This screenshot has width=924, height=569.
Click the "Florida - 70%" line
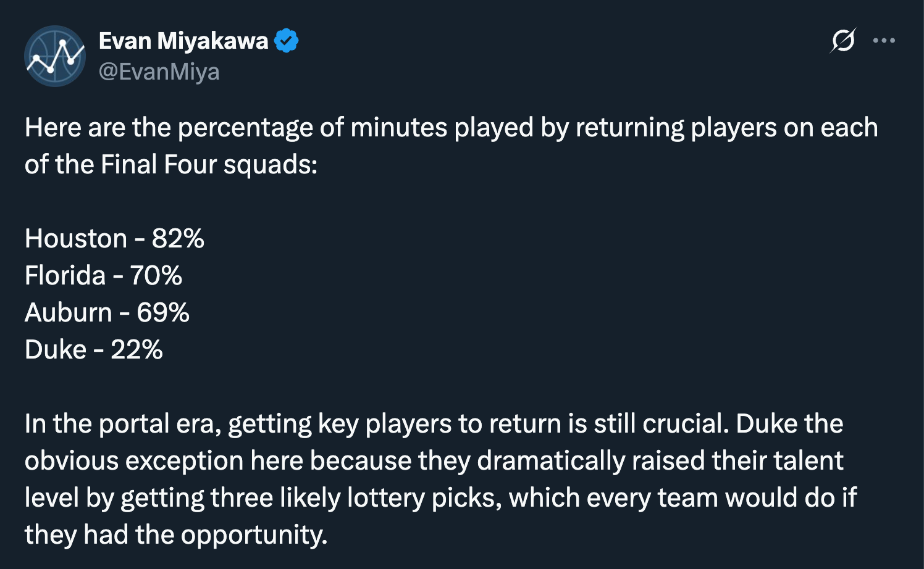click(x=103, y=276)
